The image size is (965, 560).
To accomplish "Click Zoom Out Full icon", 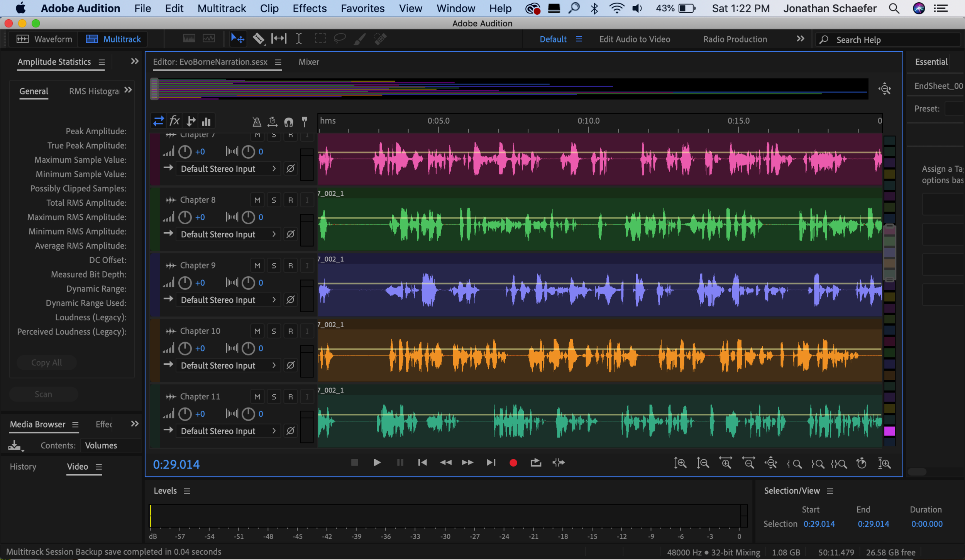I will click(771, 463).
